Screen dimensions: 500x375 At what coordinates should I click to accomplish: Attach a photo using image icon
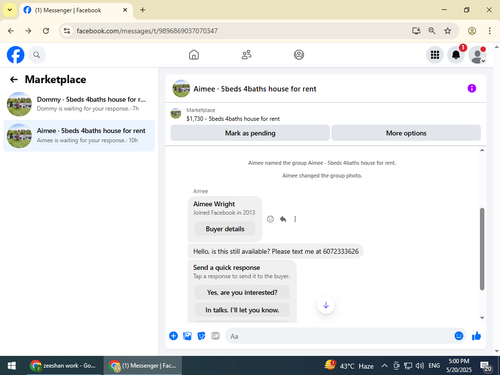187,336
